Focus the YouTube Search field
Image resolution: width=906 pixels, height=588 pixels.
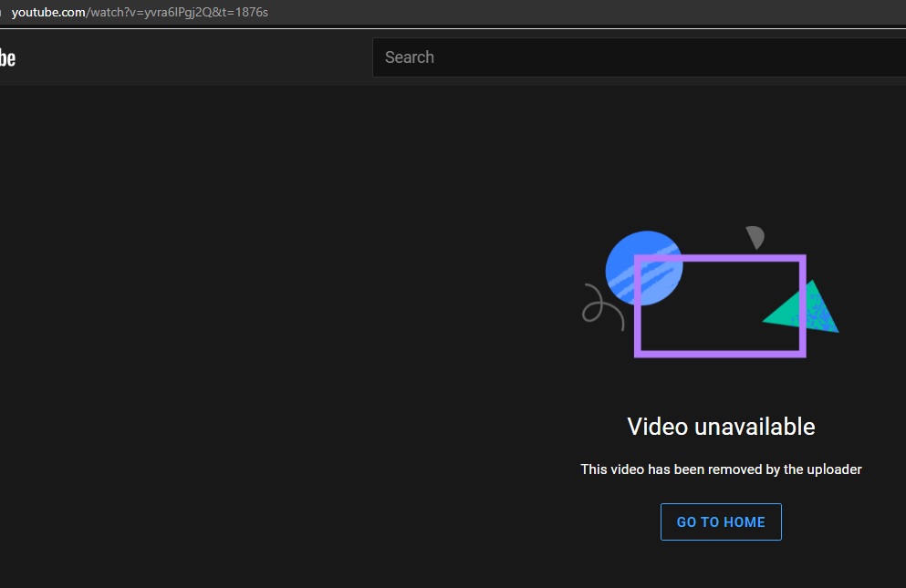pyautogui.click(x=639, y=57)
